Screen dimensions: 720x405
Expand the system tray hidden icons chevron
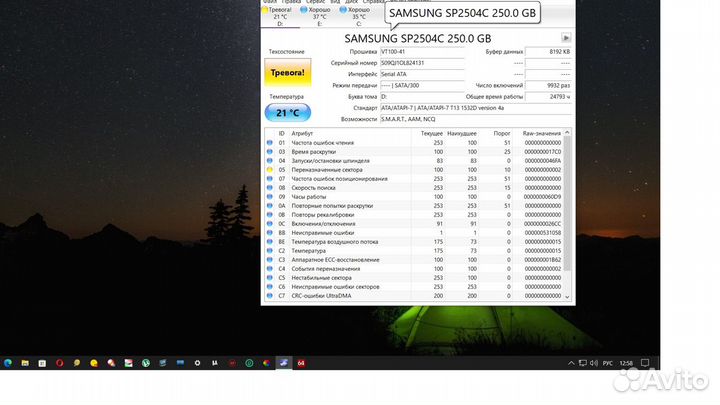pyautogui.click(x=571, y=363)
